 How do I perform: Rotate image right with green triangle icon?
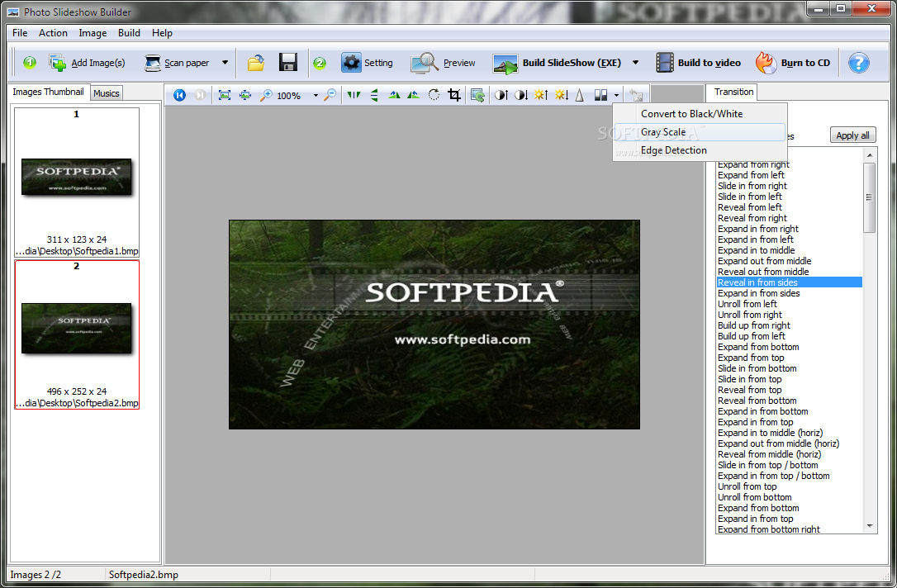pos(413,95)
